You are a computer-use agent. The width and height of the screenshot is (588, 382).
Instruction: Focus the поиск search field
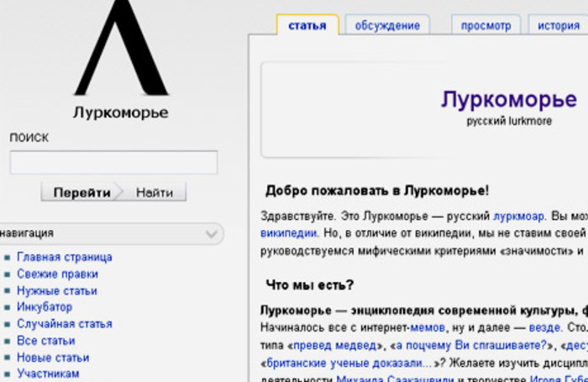(113, 162)
